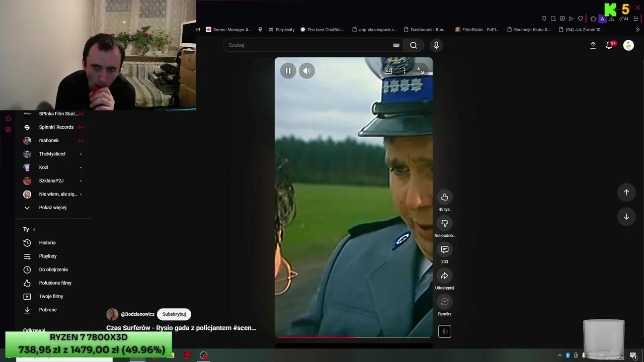The image size is (644, 362).
Task: Open the @Bodzianowicz channel link
Action: pyautogui.click(x=137, y=314)
